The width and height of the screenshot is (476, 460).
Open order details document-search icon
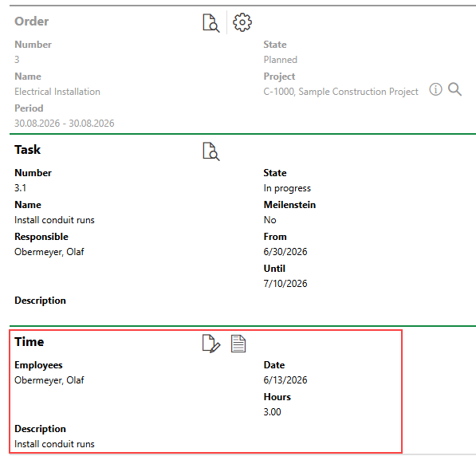coord(211,23)
